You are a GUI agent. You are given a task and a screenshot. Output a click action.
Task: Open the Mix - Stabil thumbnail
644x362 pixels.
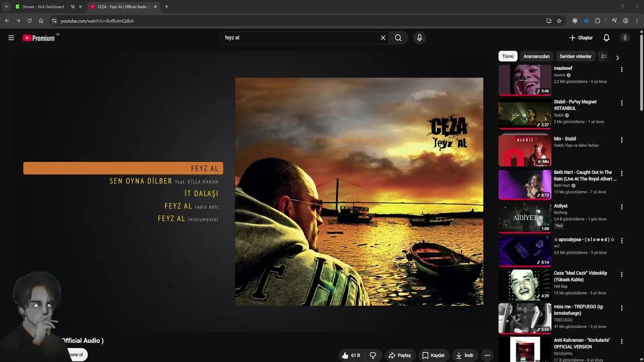click(x=525, y=150)
